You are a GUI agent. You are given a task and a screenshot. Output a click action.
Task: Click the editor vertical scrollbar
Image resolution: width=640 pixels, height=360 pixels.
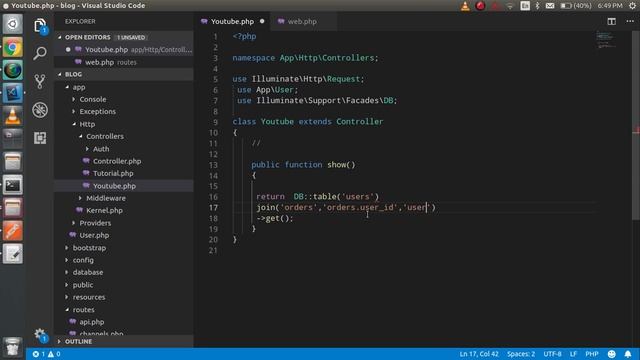click(636, 124)
